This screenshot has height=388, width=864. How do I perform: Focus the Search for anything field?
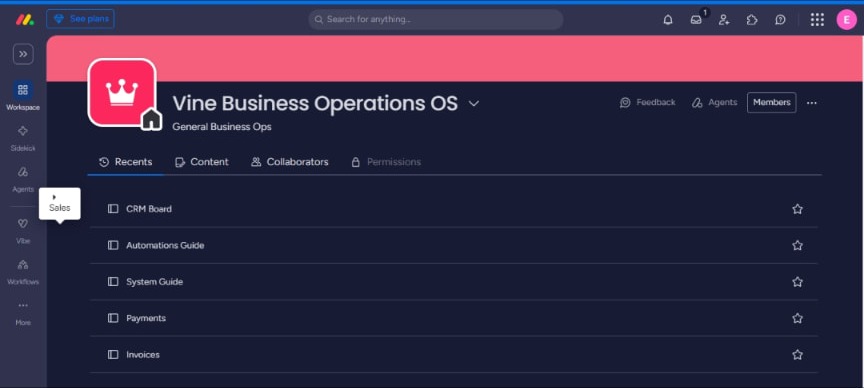(435, 19)
